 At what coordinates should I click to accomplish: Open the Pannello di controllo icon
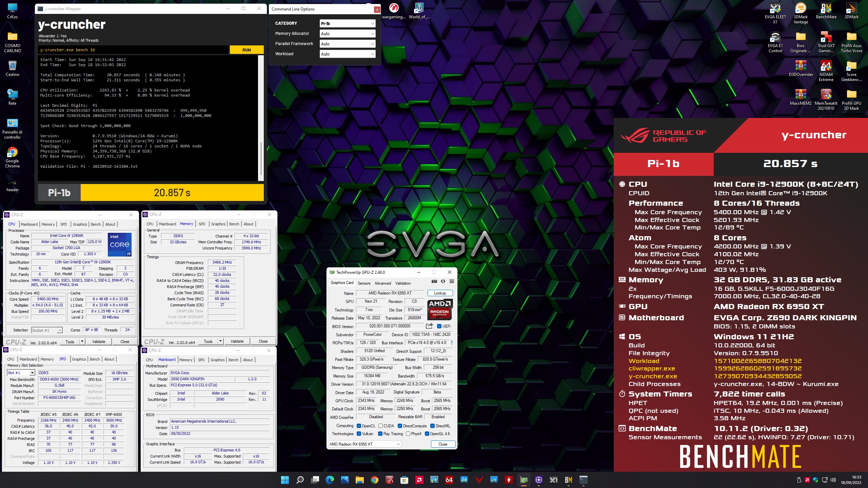13,129
